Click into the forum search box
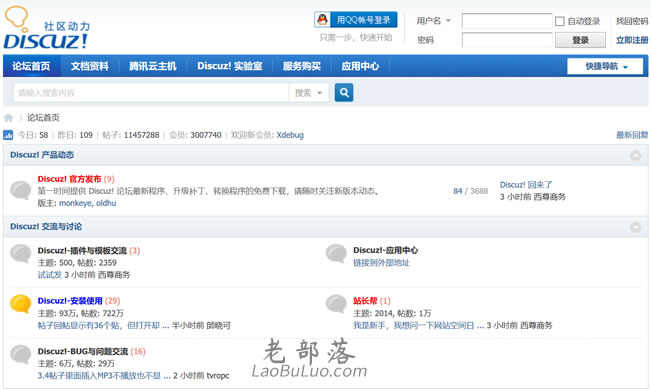The image size is (651, 389). click(151, 93)
